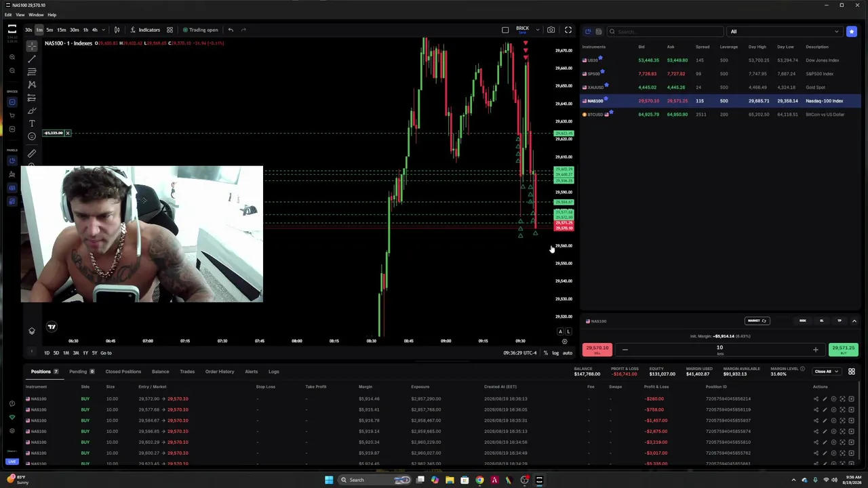Collapse the order ticket panel chevron
Screen dimensions: 868x488
(854, 321)
